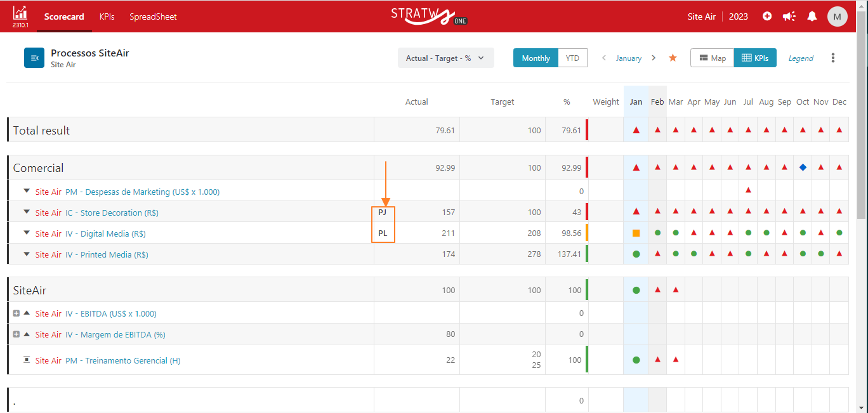
Task: Click Despesas de Marketing July red triangle
Action: click(748, 190)
